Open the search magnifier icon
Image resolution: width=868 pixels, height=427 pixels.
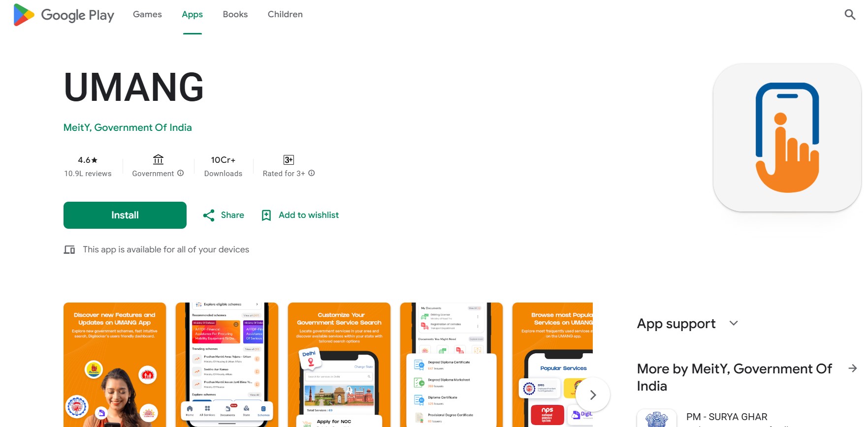pyautogui.click(x=850, y=15)
